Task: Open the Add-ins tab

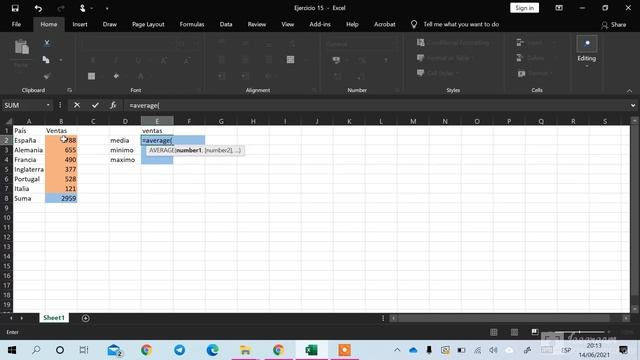Action: [320, 24]
